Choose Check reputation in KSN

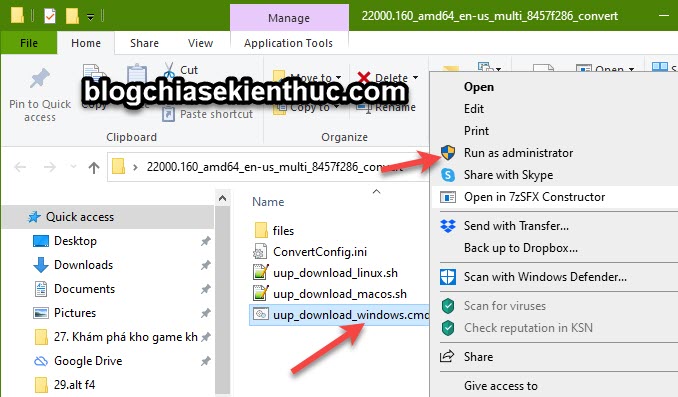[x=528, y=328]
